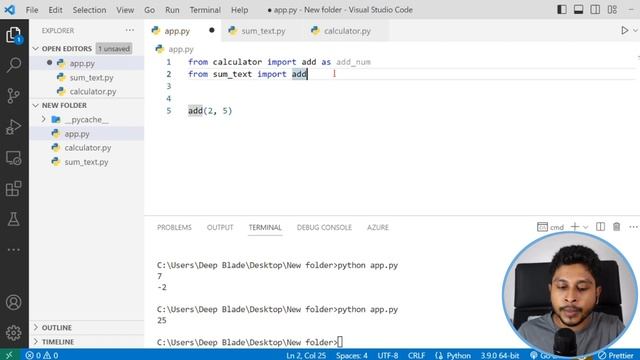Open terminal panel more actions menu
The image size is (640, 360).
633,227
